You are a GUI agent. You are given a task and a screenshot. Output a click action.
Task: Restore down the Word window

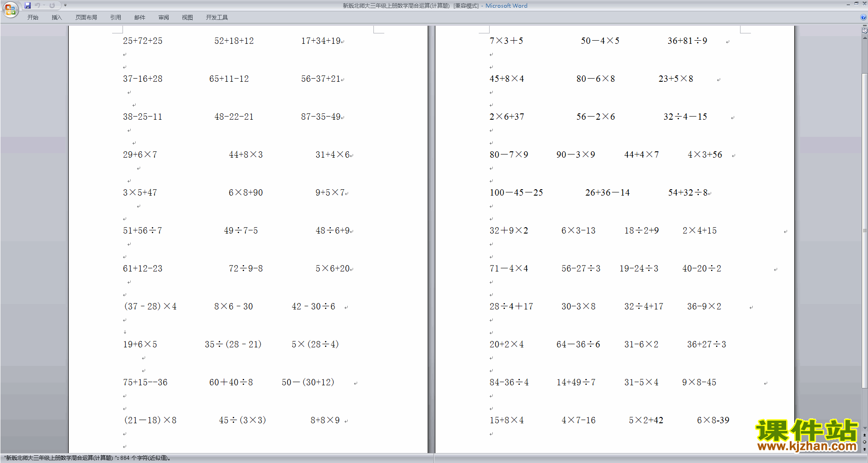click(856, 4)
